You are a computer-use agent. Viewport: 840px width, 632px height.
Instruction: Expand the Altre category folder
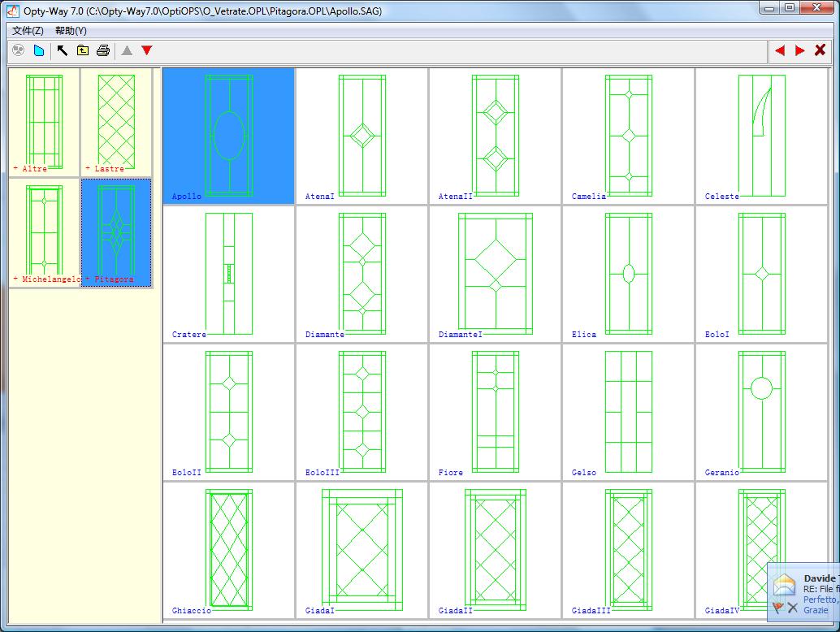tap(45, 122)
